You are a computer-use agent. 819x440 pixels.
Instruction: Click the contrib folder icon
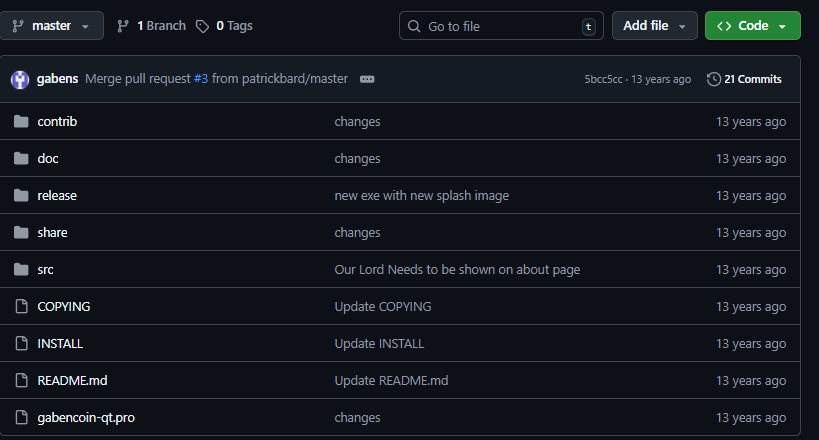21,122
